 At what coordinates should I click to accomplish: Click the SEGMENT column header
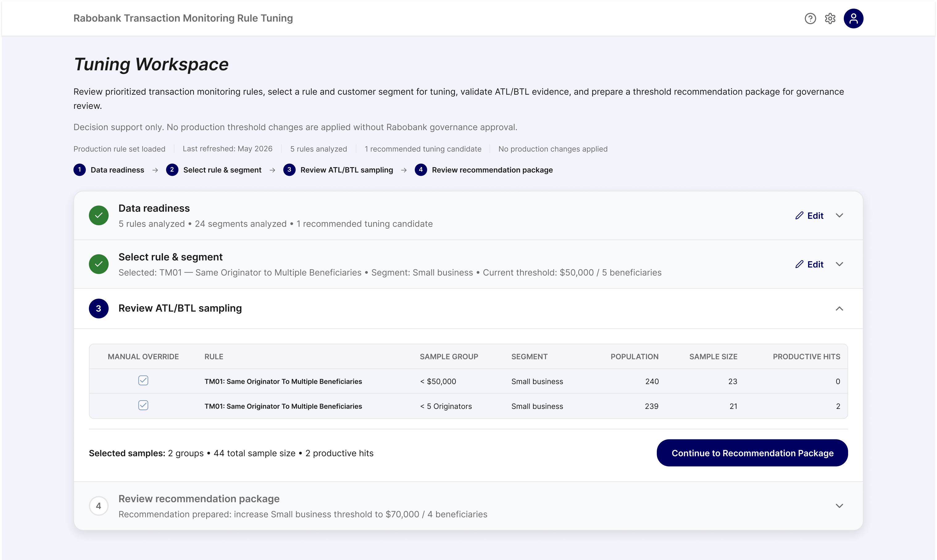point(529,356)
